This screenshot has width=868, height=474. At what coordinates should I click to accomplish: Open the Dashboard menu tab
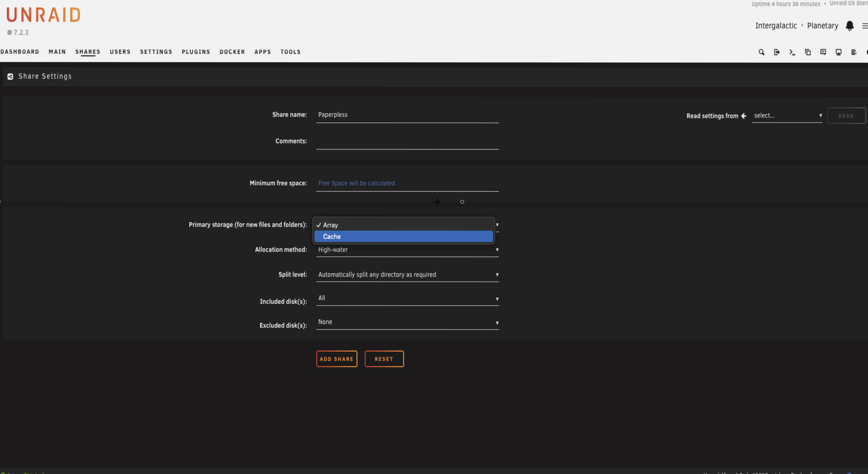coord(20,52)
